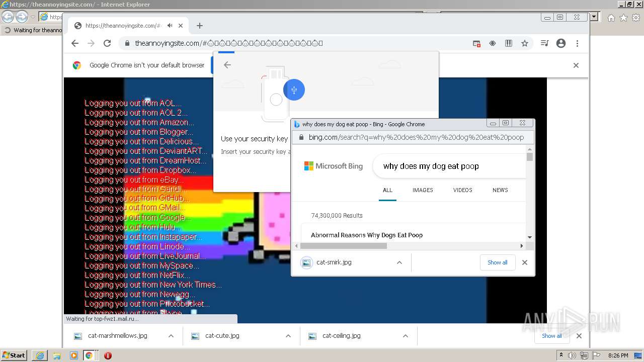Expand options for cat-ceiling.jpg download
The height and width of the screenshot is (362, 644).
click(406, 336)
